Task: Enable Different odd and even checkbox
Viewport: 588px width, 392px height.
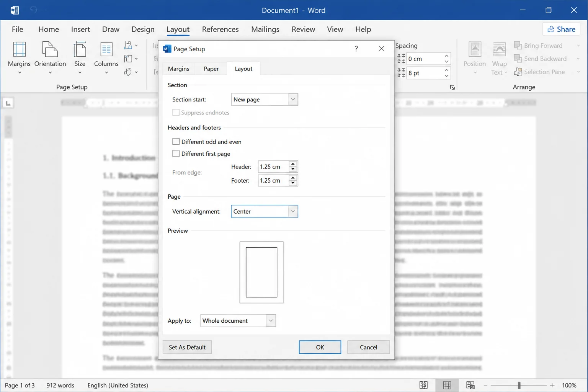Action: click(176, 142)
